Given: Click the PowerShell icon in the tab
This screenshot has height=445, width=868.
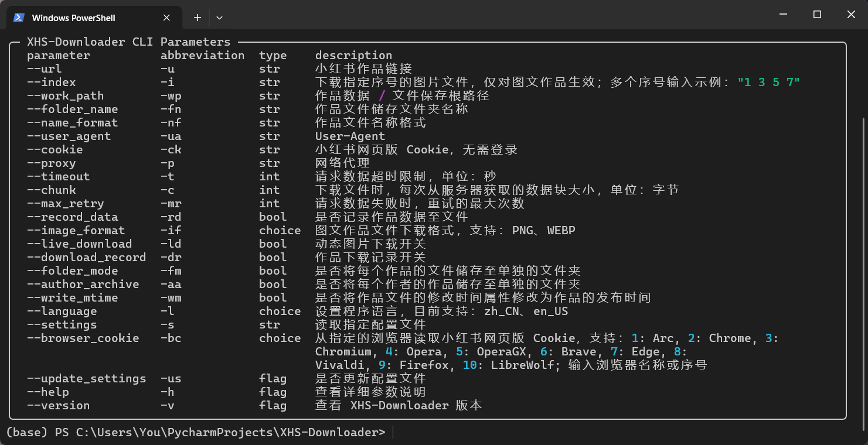Looking at the screenshot, I should coord(19,18).
